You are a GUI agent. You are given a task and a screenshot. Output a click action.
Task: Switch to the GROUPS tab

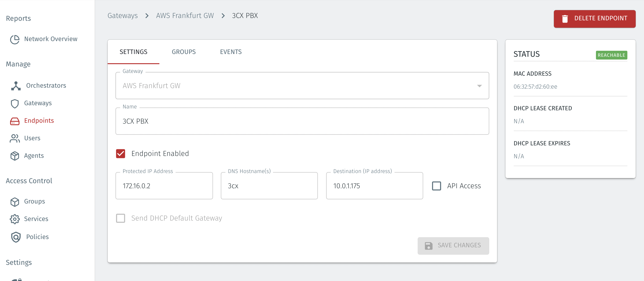[x=183, y=52]
